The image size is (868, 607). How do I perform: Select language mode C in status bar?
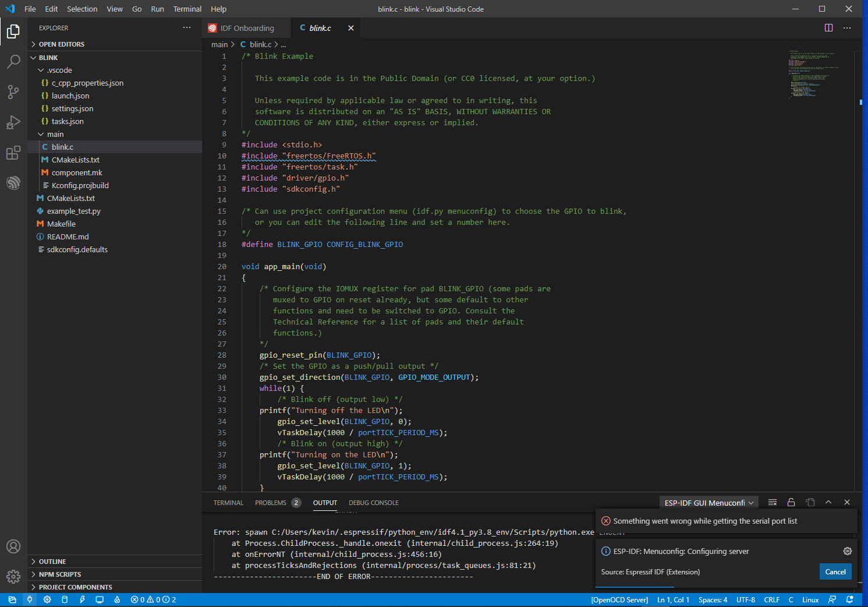click(791, 599)
